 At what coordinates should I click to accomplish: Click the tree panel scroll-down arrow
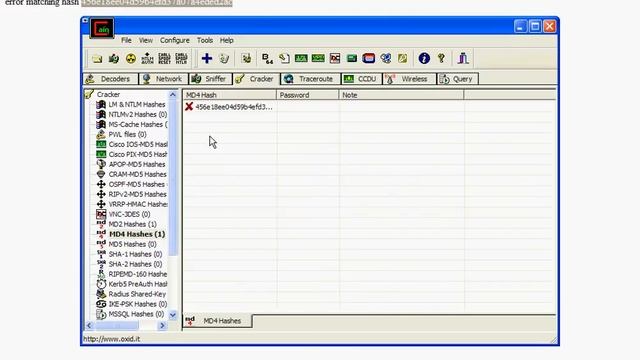point(173,315)
